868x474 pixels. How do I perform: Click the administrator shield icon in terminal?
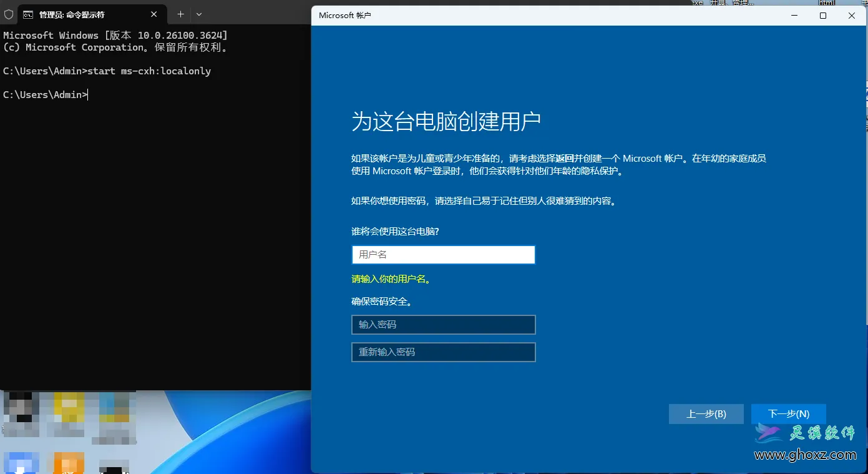pyautogui.click(x=8, y=14)
